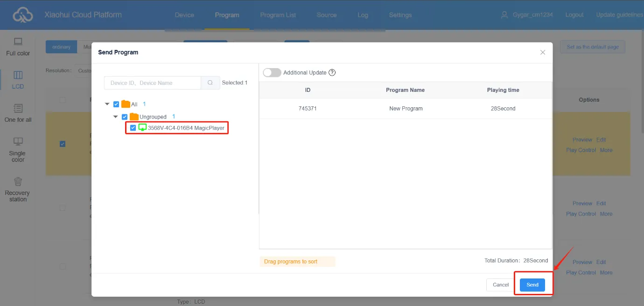Select the ordinary mode button
This screenshot has width=644, height=306.
point(61,47)
